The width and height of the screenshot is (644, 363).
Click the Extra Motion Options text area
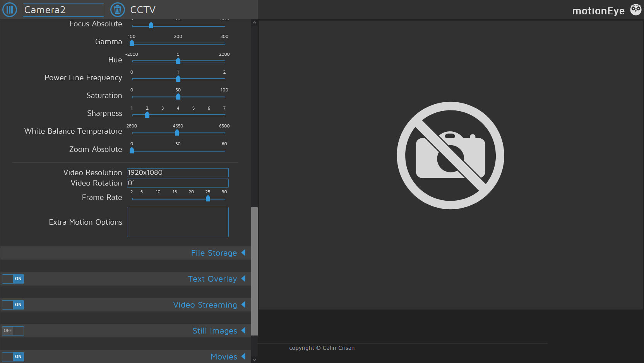177,222
